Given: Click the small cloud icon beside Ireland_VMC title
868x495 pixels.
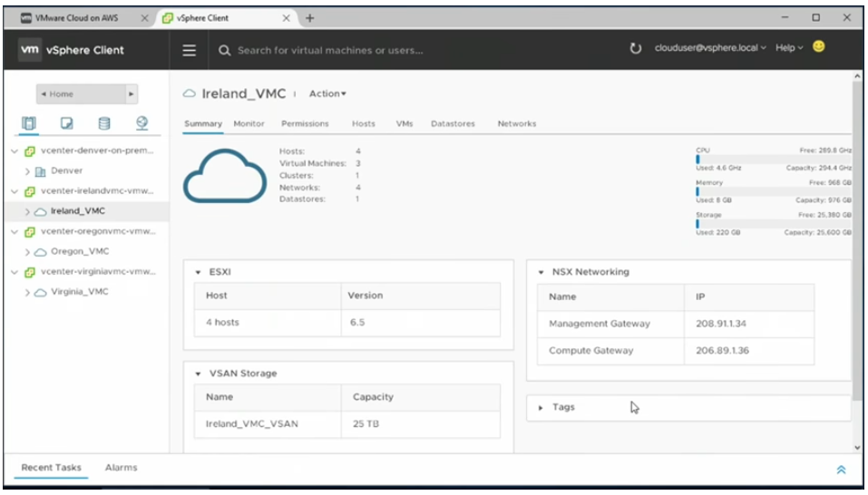Looking at the screenshot, I should click(x=190, y=93).
